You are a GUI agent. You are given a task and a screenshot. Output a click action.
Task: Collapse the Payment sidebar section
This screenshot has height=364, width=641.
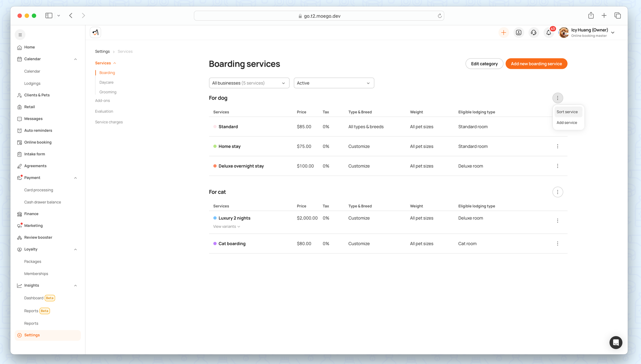point(76,178)
